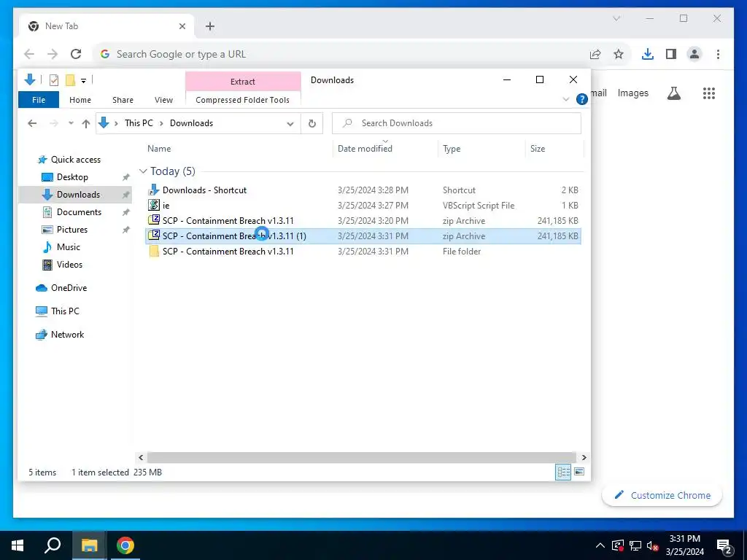Click Chrome address bar search field

(x=343, y=54)
